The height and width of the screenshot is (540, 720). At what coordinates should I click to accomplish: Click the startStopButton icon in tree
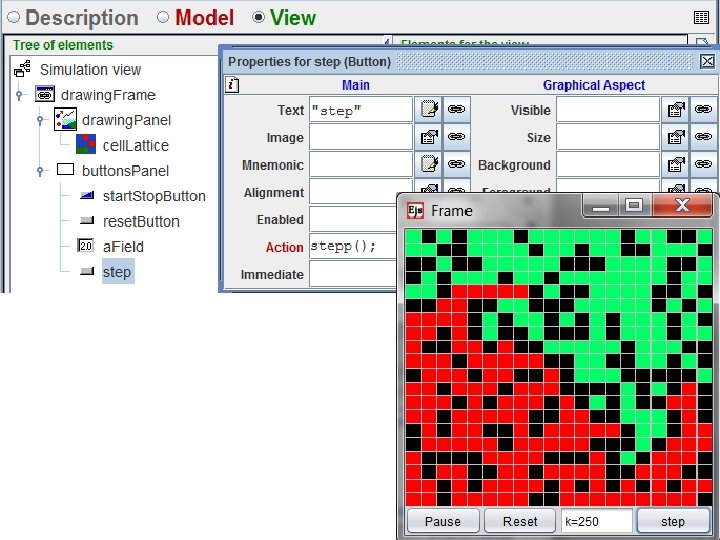click(87, 196)
